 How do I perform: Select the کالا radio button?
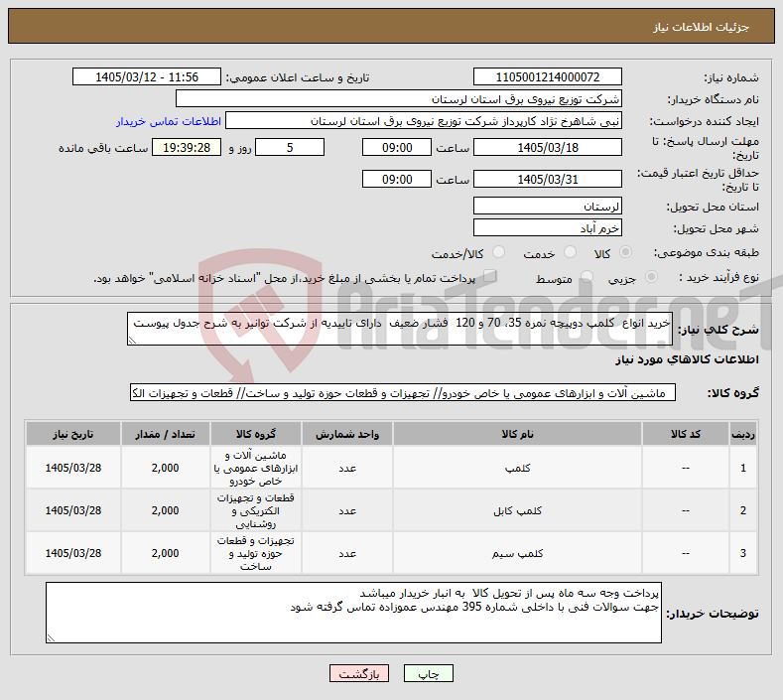coord(625,252)
